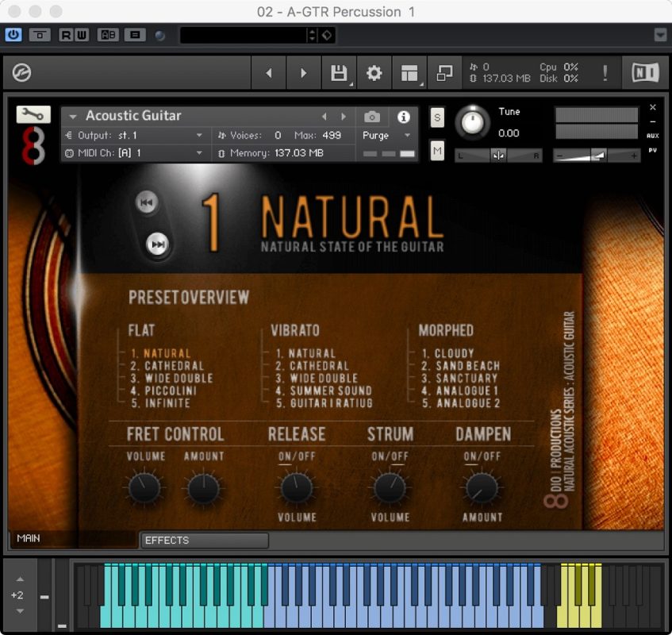Select Flat preset 2. Cathedral

(167, 366)
